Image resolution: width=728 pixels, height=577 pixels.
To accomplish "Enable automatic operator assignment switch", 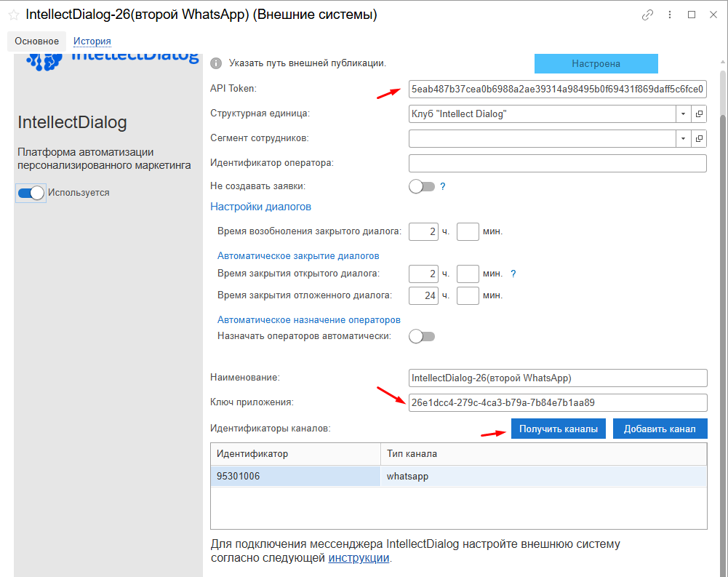I will pyautogui.click(x=422, y=336).
